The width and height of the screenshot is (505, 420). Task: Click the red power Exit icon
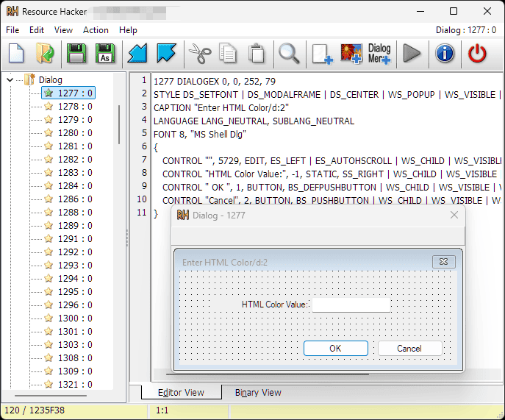point(477,53)
